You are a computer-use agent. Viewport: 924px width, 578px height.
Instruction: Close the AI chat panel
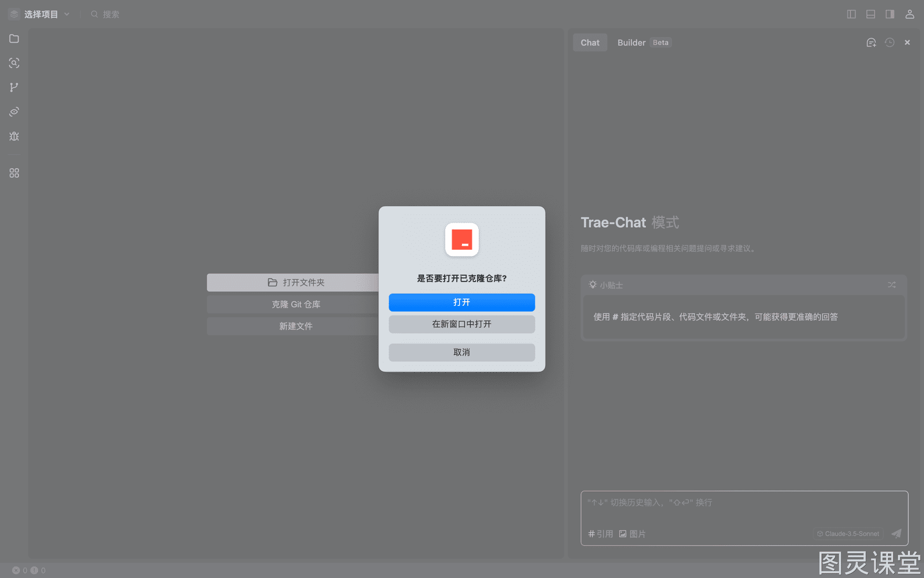[907, 43]
